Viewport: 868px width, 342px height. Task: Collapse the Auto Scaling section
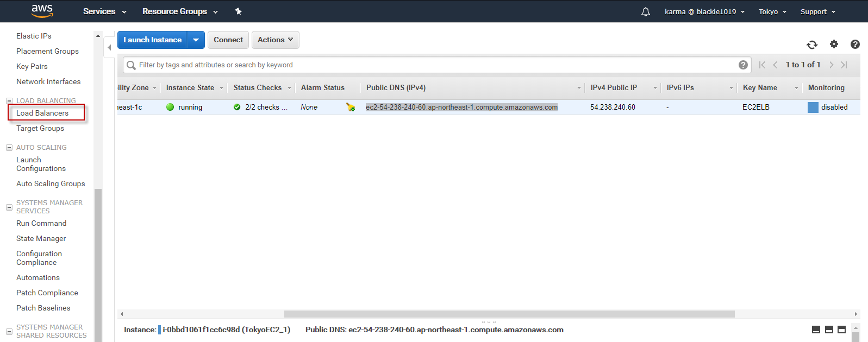click(x=9, y=148)
